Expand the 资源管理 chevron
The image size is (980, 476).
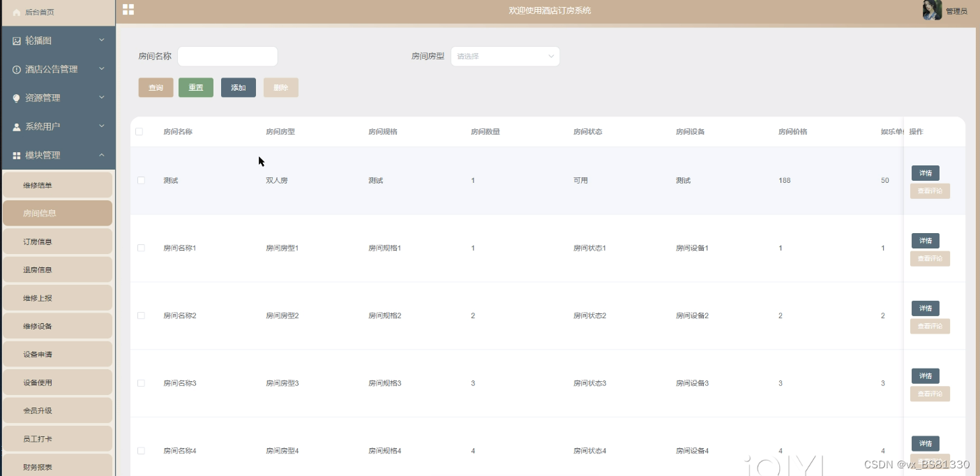pyautogui.click(x=101, y=98)
